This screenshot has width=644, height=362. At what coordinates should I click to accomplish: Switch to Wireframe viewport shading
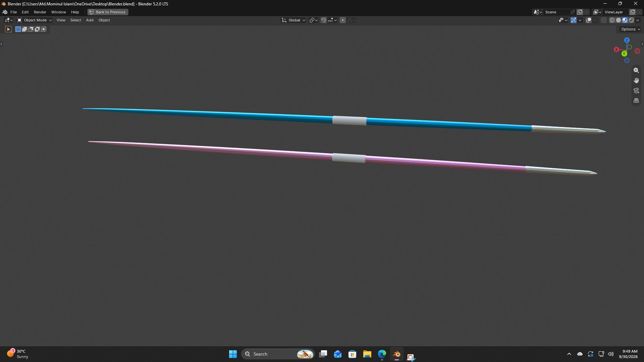tap(612, 20)
